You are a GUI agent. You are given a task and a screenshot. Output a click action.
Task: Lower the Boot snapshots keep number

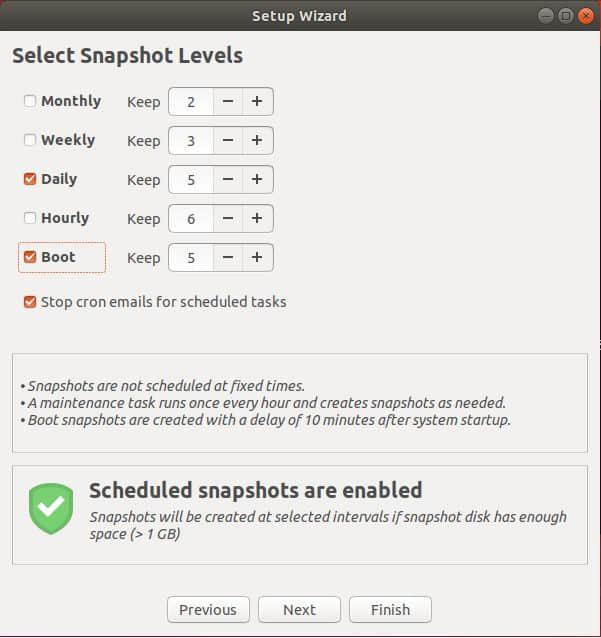228,257
